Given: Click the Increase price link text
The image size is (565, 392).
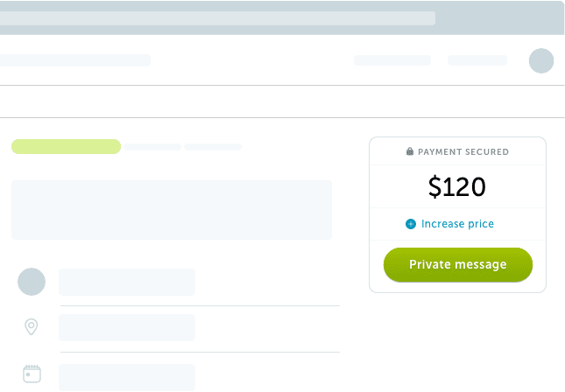Looking at the screenshot, I should pyautogui.click(x=457, y=224).
